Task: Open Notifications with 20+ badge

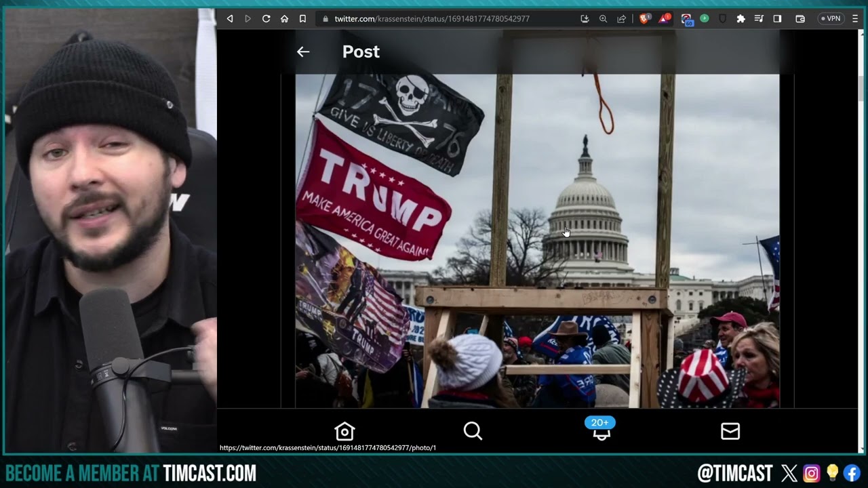Action: coord(601,430)
